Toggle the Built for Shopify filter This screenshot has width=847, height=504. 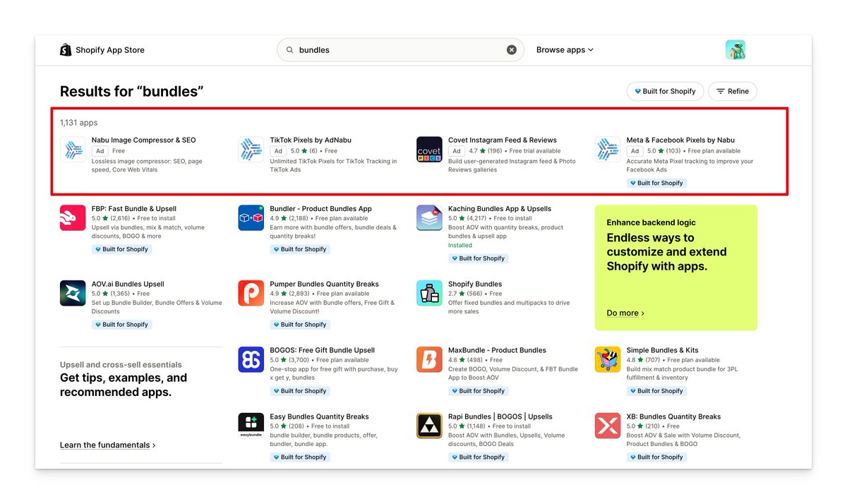(665, 91)
